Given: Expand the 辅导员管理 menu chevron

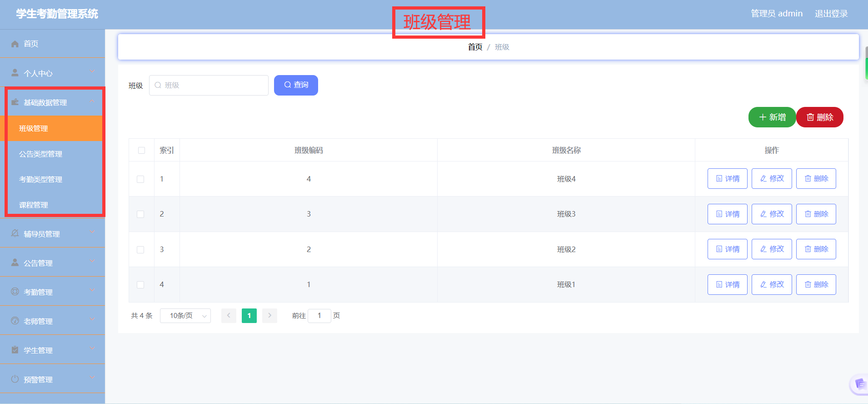Looking at the screenshot, I should click(92, 232).
